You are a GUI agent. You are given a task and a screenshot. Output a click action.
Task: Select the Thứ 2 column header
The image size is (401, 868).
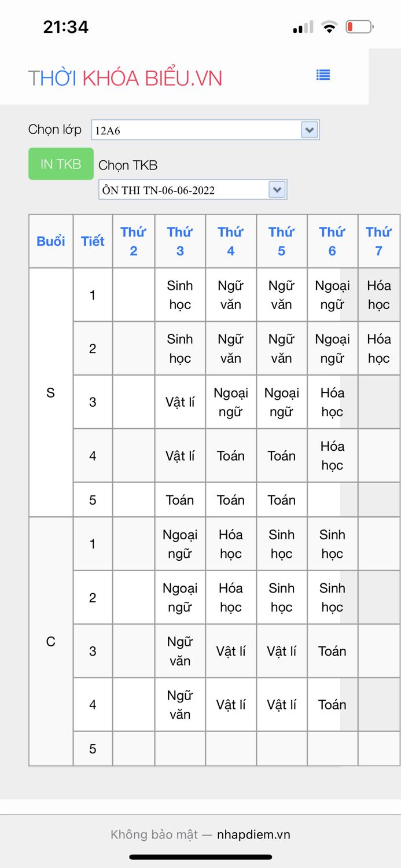point(133,241)
